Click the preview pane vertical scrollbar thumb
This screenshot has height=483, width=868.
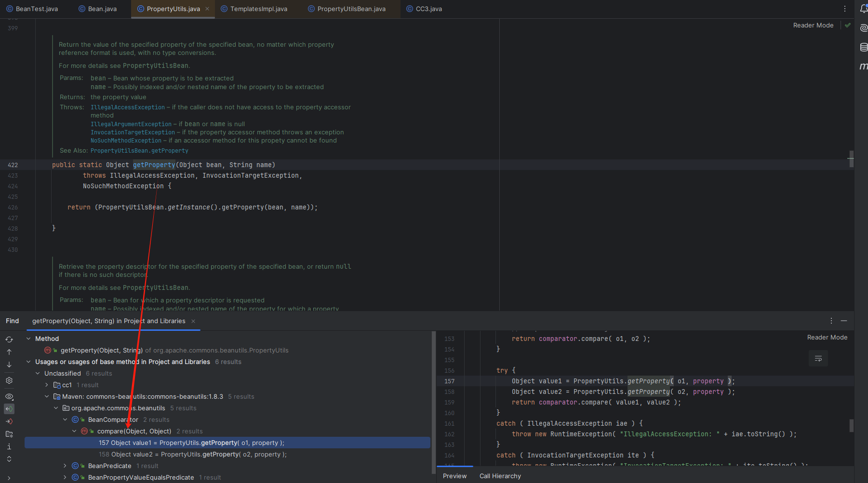coord(852,425)
